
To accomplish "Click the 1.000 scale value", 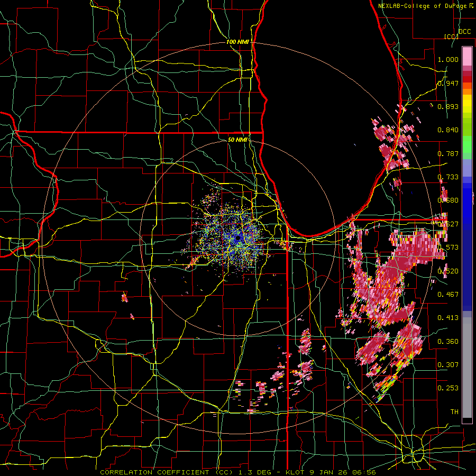I will (448, 59).
